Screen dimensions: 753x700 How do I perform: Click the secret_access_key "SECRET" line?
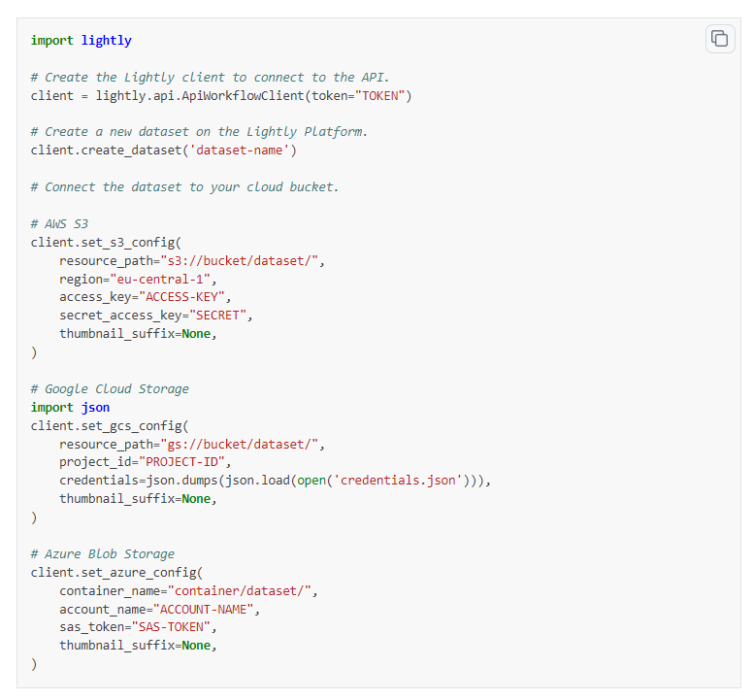[x=156, y=316]
